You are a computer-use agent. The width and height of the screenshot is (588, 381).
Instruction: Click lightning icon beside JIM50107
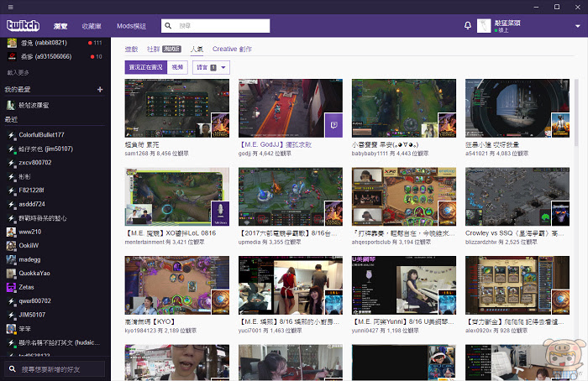coord(11,315)
